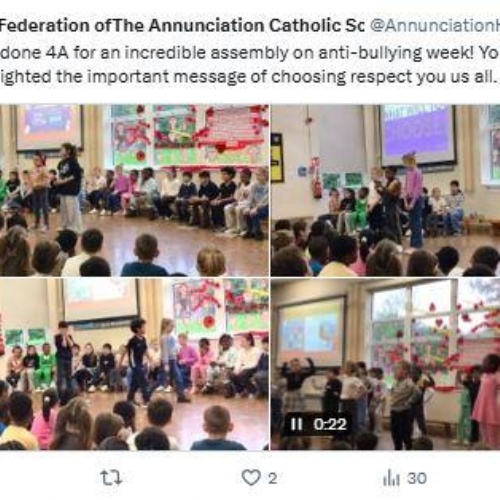The image size is (500, 500).
Task: Click the 0:22 video time label
Action: (330, 424)
